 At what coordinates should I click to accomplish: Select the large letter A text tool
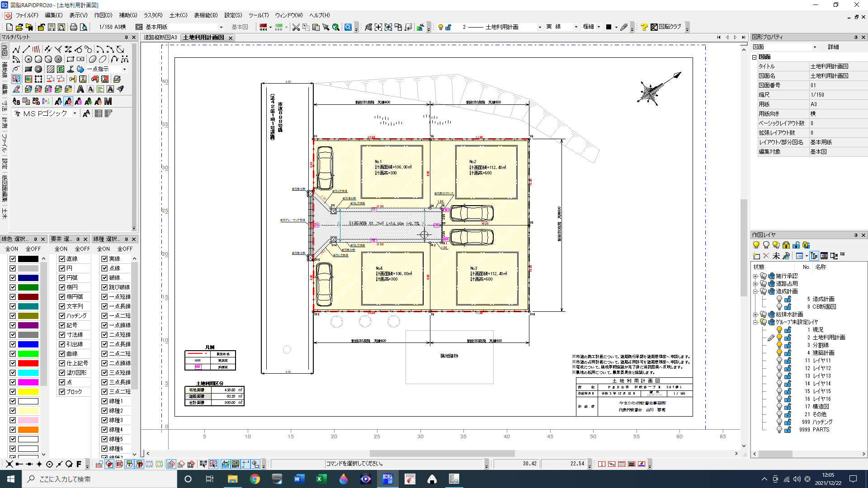[x=80, y=89]
